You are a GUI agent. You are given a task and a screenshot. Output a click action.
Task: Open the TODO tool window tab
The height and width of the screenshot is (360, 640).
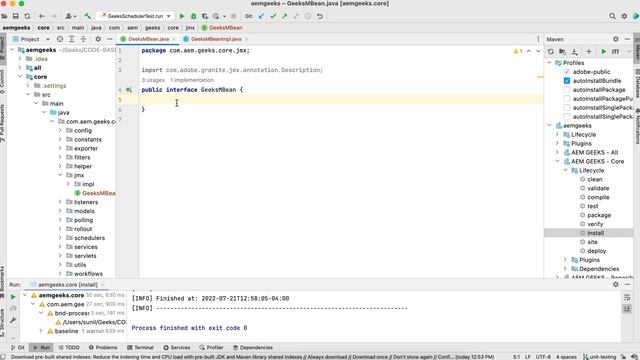click(69, 347)
